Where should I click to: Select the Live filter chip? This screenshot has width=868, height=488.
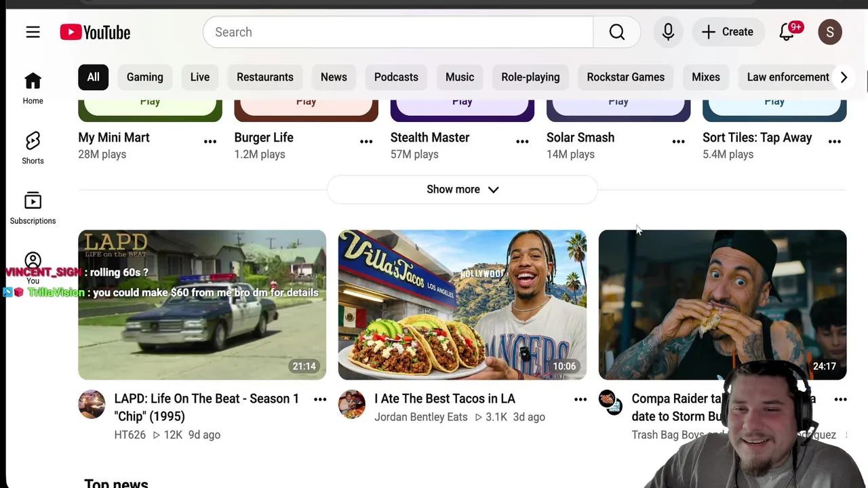point(200,77)
